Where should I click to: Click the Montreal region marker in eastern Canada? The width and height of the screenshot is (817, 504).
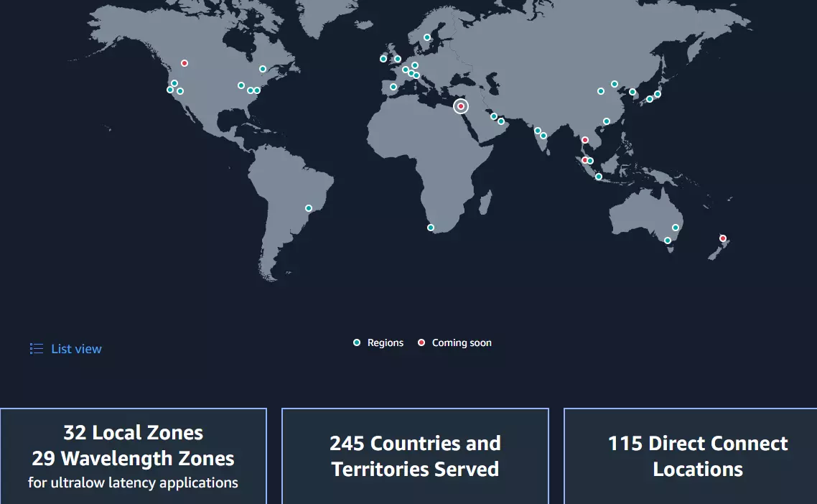pyautogui.click(x=263, y=69)
